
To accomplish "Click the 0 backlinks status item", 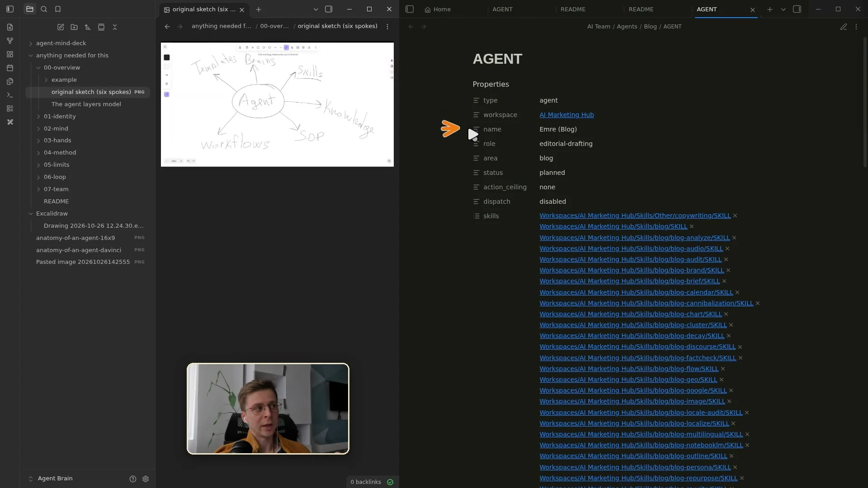I will 366,482.
